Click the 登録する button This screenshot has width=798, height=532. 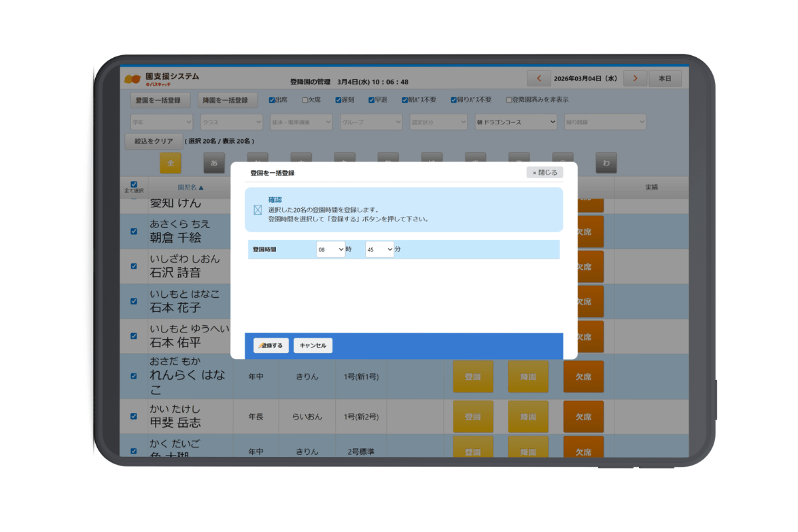click(271, 346)
